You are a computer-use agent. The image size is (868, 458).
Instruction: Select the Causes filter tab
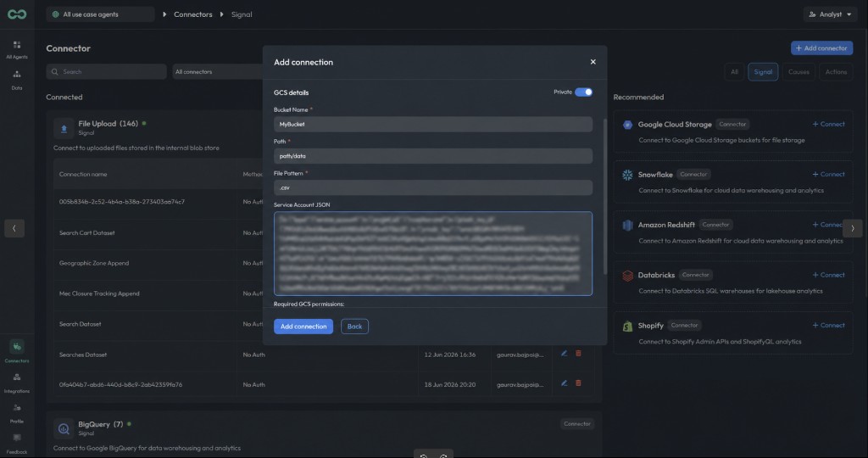pyautogui.click(x=798, y=71)
